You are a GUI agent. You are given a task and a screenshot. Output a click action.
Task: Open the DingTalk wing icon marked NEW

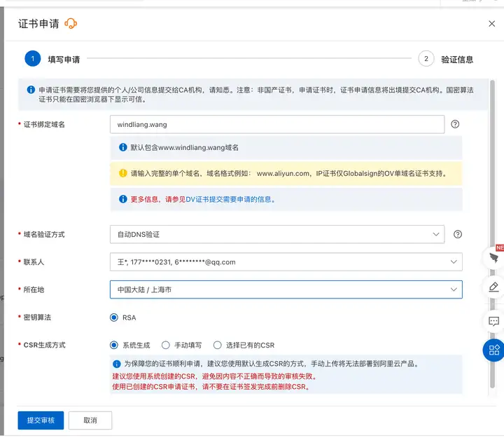494,257
